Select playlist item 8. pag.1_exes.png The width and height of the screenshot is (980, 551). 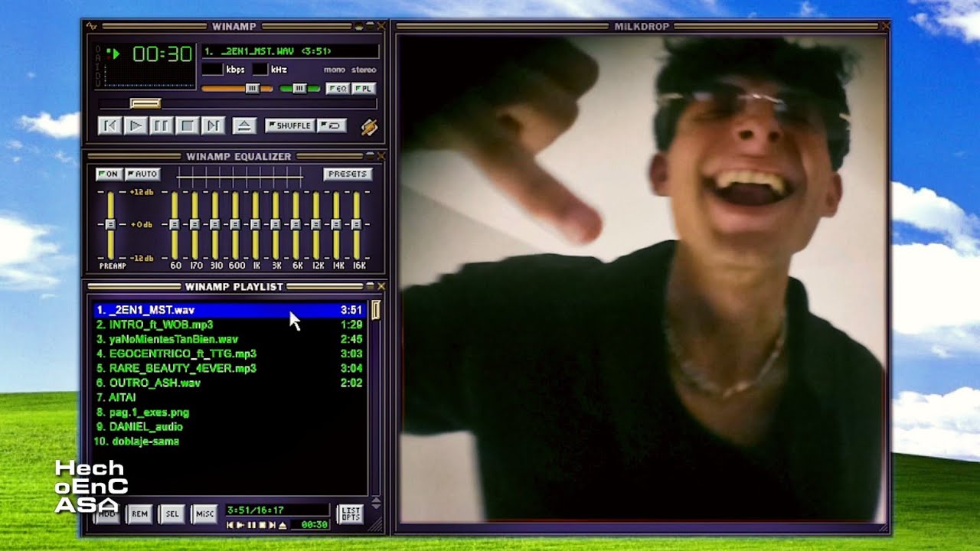230,412
